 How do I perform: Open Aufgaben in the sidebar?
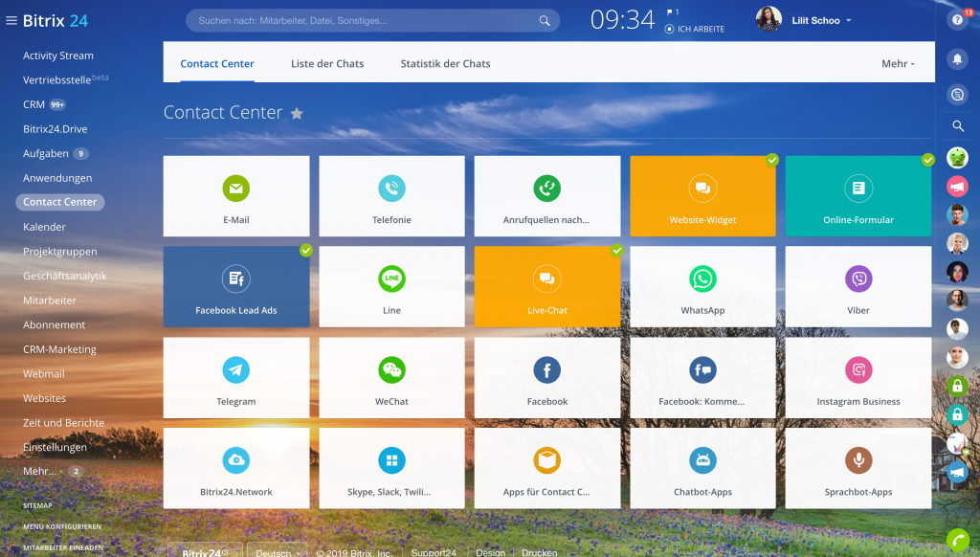[46, 153]
